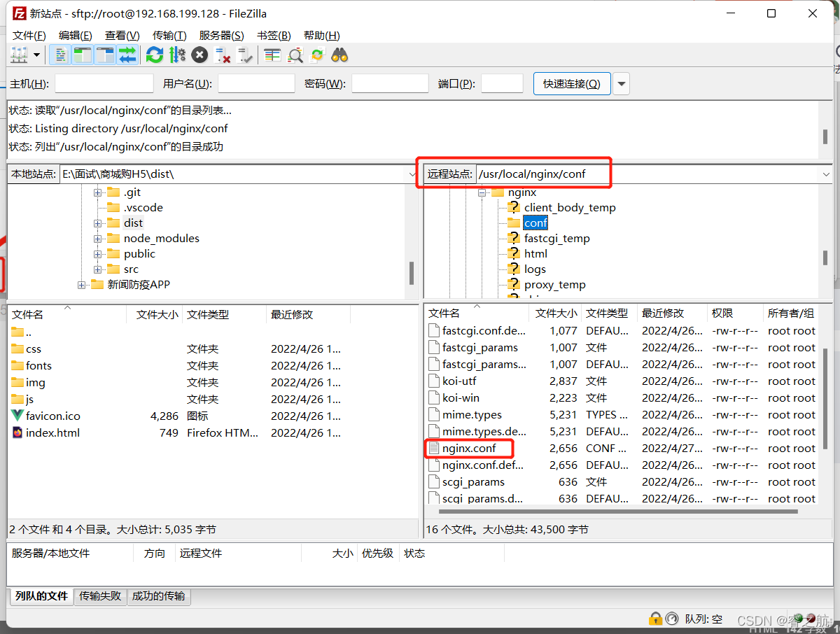Focus the 主机 host input field
This screenshot has height=634, width=840.
104,84
